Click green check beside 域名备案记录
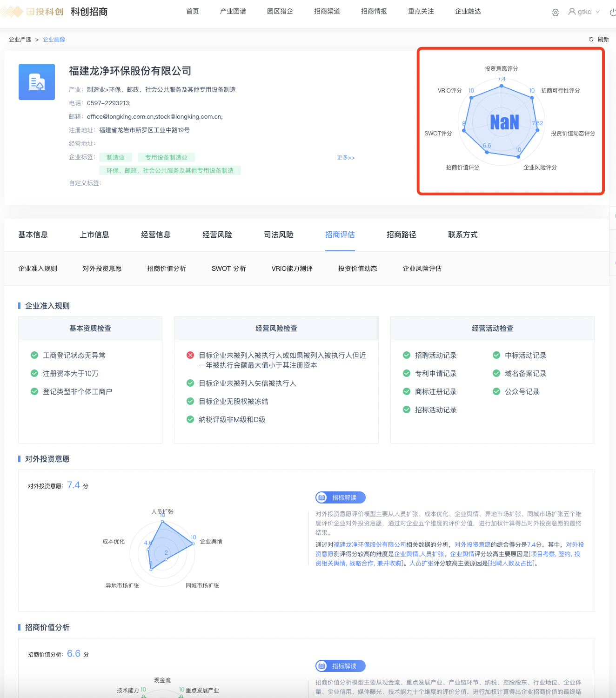This screenshot has height=698, width=616. [x=496, y=374]
